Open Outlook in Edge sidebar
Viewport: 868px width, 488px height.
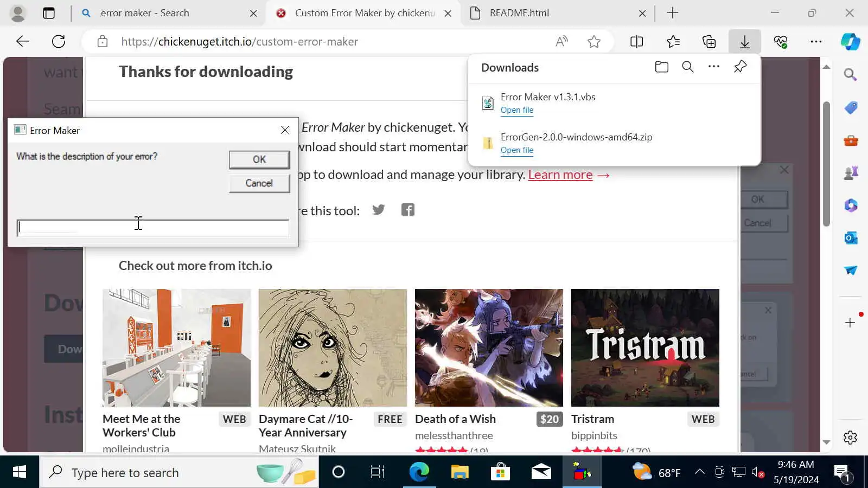(851, 238)
